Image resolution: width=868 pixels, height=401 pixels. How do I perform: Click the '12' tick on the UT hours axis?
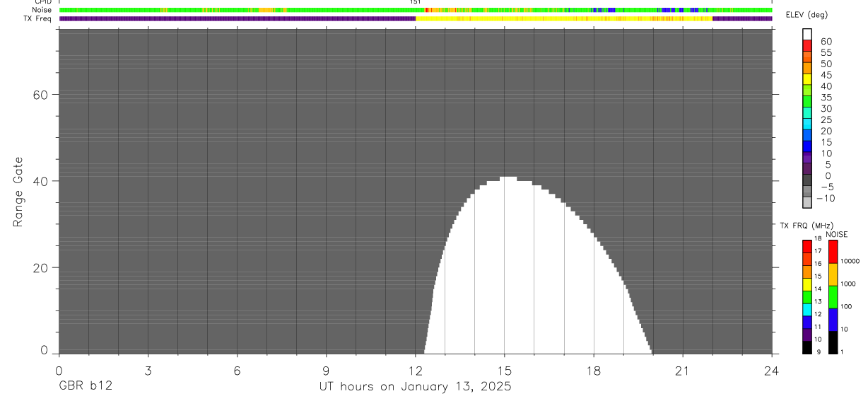415,371
